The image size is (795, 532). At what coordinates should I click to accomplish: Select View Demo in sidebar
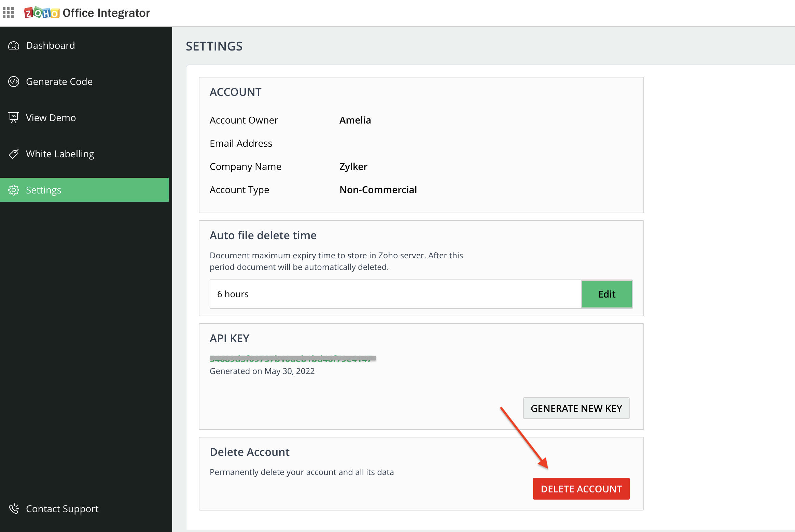pos(51,118)
